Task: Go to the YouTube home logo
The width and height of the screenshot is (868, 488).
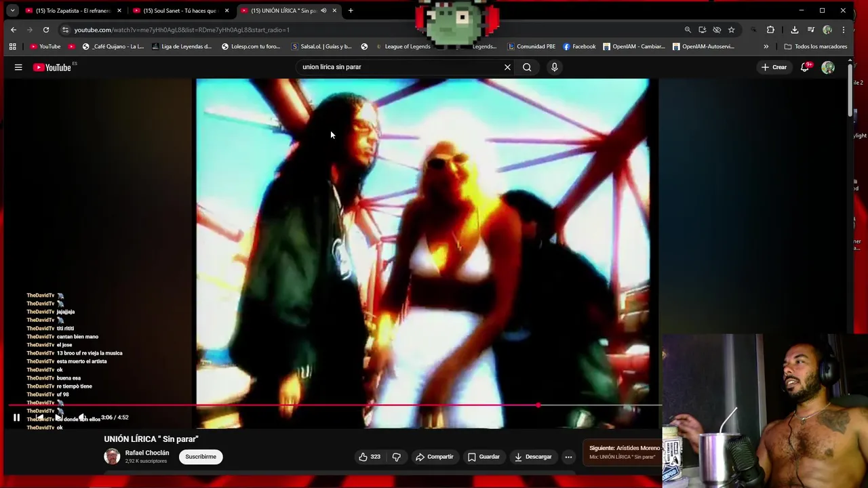Action: point(52,67)
